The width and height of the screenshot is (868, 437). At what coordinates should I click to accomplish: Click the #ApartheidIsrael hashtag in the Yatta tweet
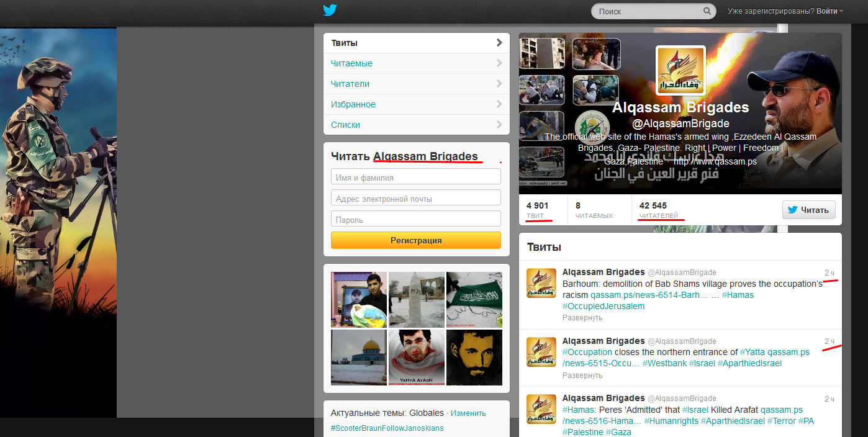tap(749, 363)
